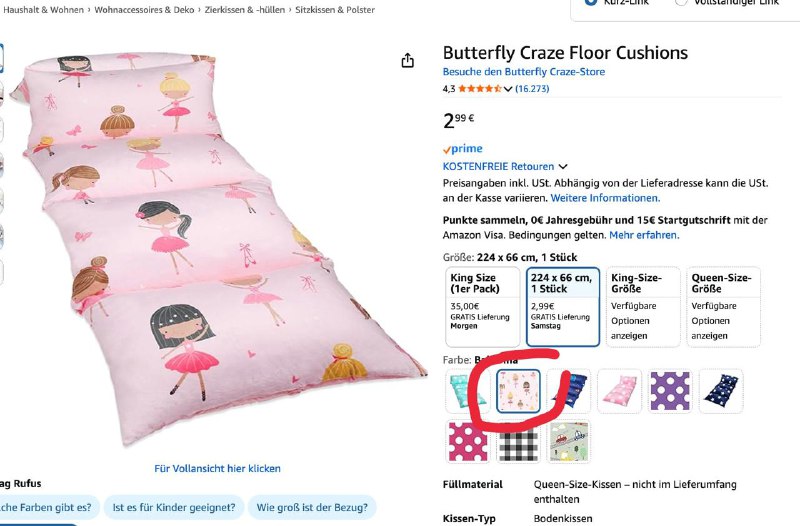Viewport: 800px width, 526px height.
Task: Choose the navy stars cushion swatch
Action: 720,391
